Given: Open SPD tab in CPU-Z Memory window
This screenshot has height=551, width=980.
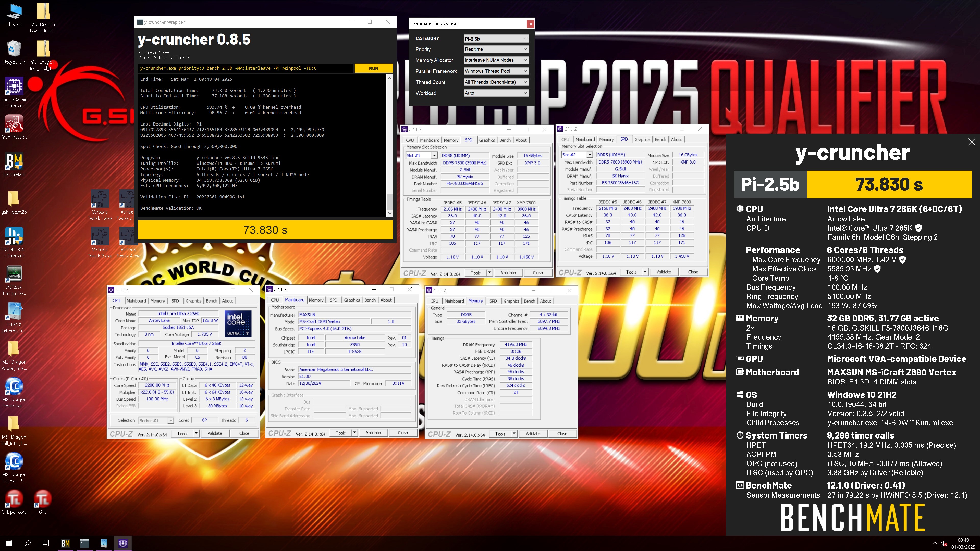Looking at the screenshot, I should [493, 301].
